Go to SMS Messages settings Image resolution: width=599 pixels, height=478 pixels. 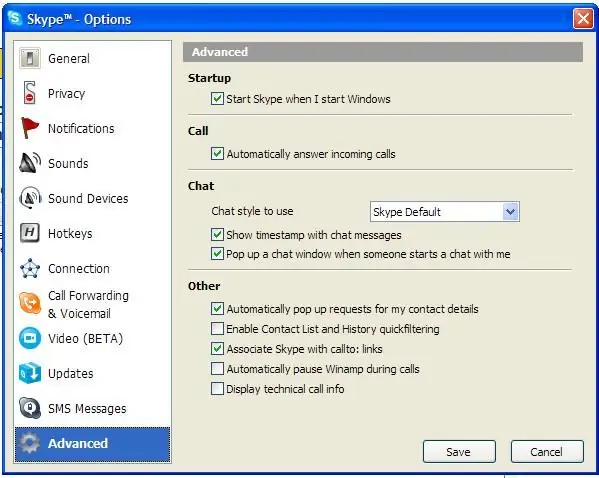click(87, 408)
